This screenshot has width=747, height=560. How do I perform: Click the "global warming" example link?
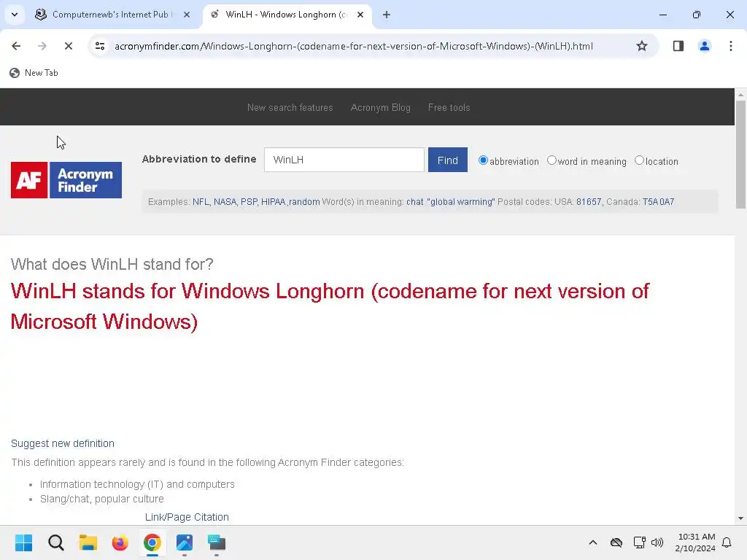(461, 202)
